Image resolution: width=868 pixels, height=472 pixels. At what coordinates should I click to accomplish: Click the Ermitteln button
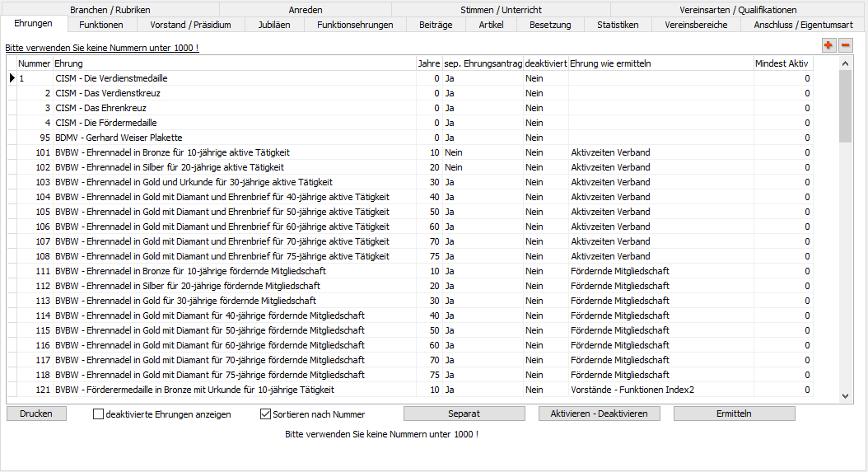734,414
